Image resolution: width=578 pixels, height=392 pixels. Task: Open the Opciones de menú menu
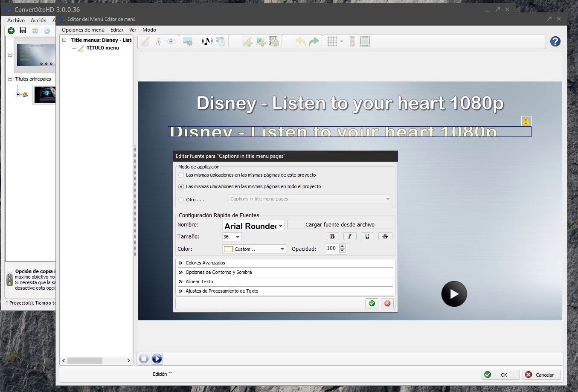[x=83, y=30]
